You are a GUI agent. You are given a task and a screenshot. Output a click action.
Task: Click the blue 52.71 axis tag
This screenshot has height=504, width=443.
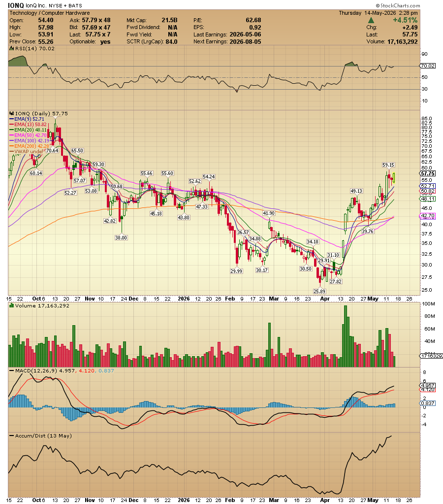(x=428, y=186)
